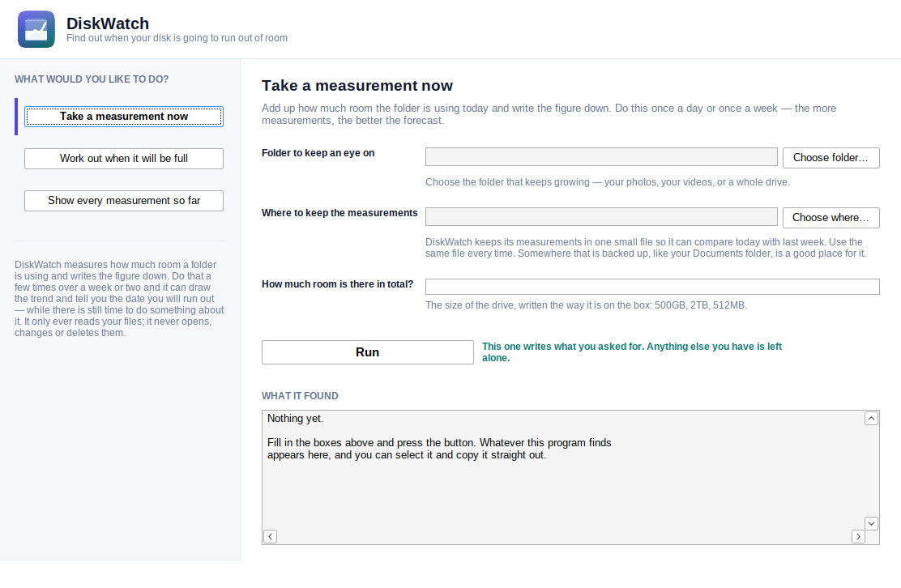Open Work out when it will be full
The height and width of the screenshot is (588, 901).
pyautogui.click(x=123, y=159)
